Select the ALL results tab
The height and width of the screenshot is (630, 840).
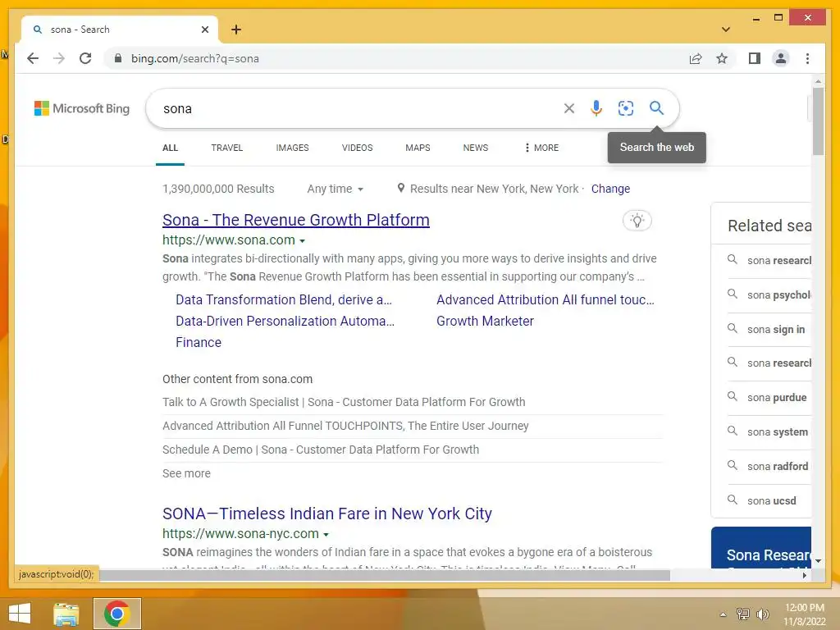170,148
